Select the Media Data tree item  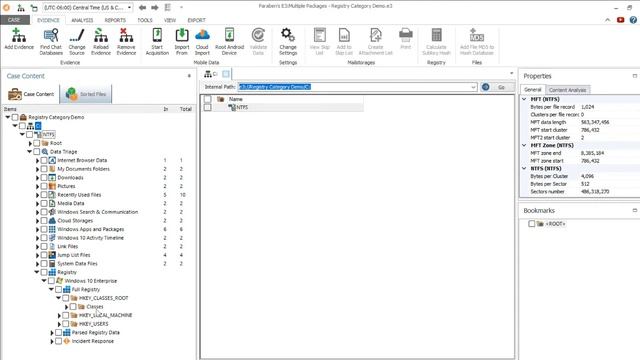71,203
